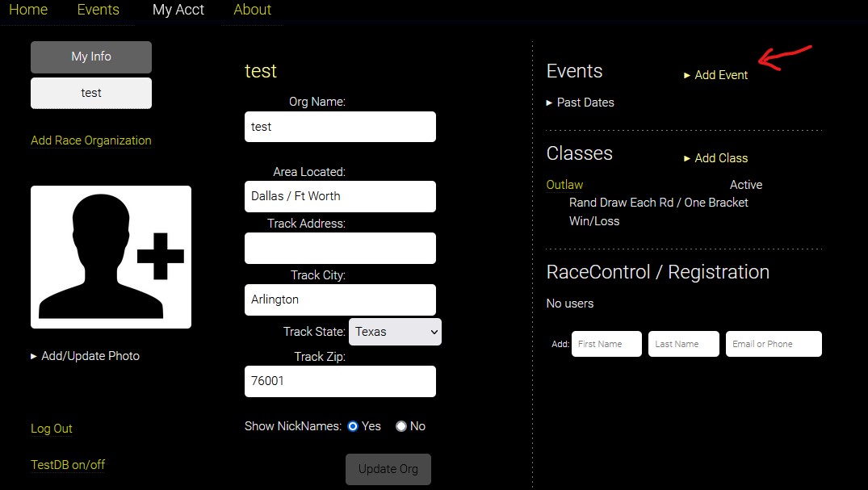
Task: Open the My Acct menu item
Action: (x=178, y=10)
